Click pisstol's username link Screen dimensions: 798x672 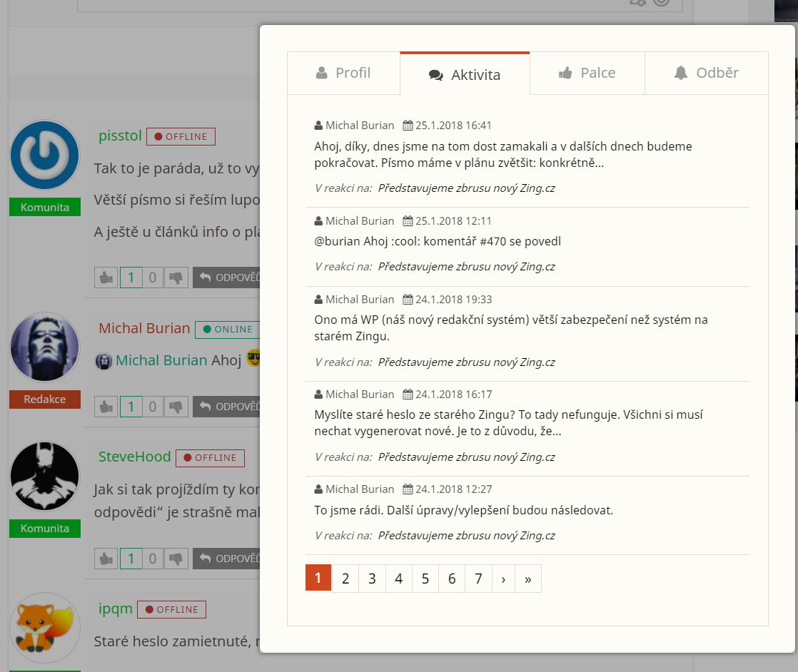pos(120,136)
